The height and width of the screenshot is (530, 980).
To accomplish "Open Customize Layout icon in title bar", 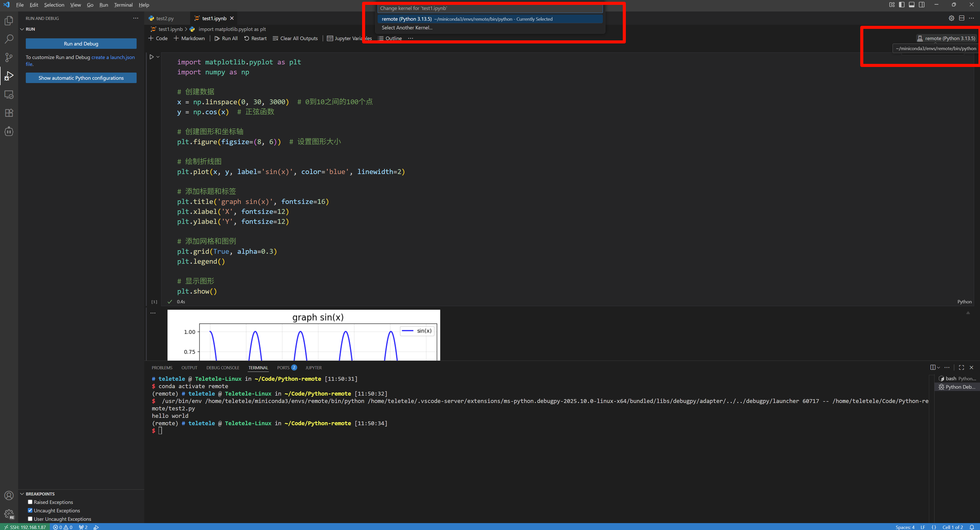I will [892, 5].
